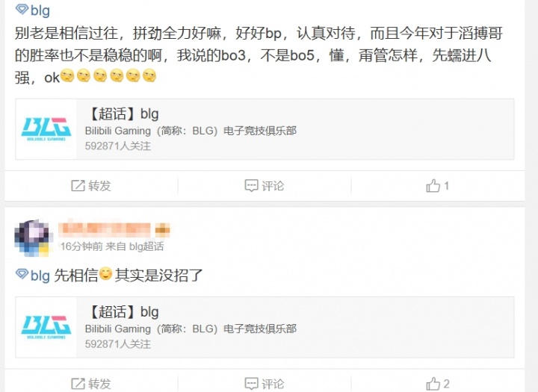Click the repost icon under first post
This screenshot has width=538, height=392.
78,186
